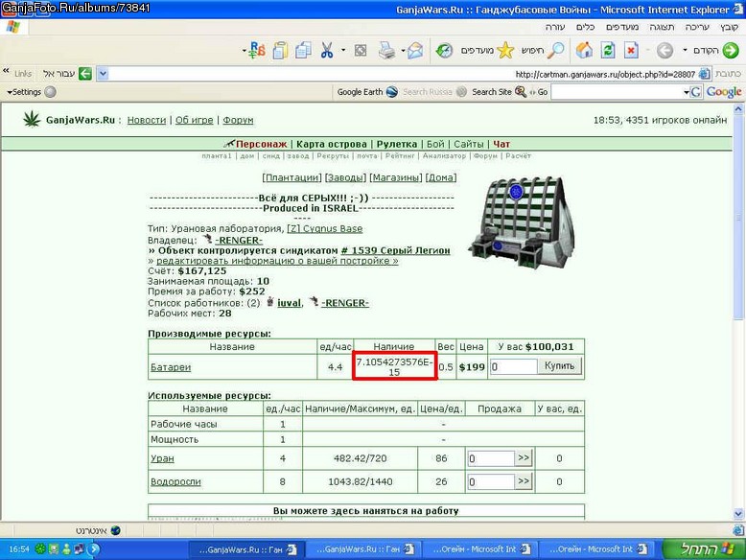Open [Z] Cygnus Base sector link

324,228
